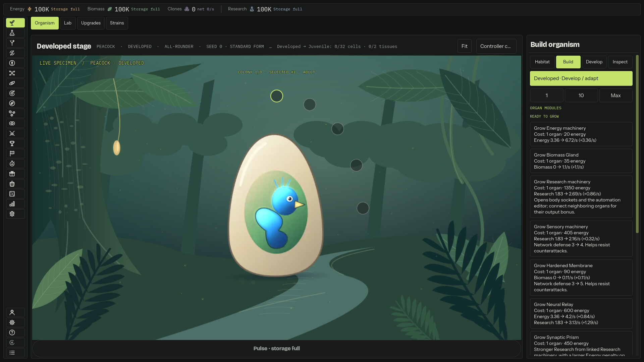Open the bar chart statistics icon
The height and width of the screenshot is (362, 644).
[15, 204]
